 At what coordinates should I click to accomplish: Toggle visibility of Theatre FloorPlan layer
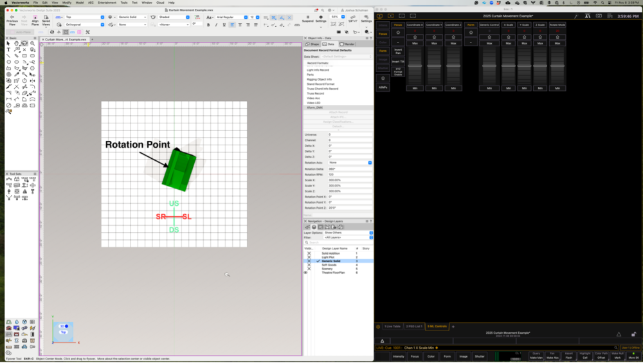point(305,273)
